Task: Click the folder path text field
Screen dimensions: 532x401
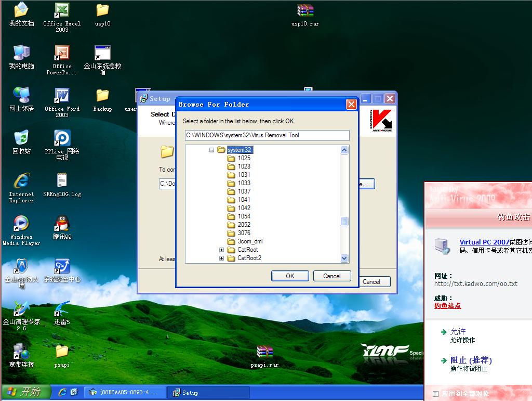Action: tap(267, 135)
